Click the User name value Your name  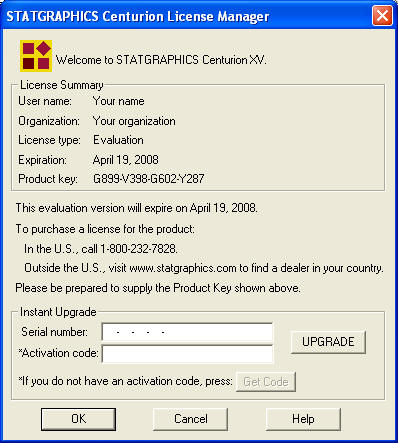coord(119,101)
